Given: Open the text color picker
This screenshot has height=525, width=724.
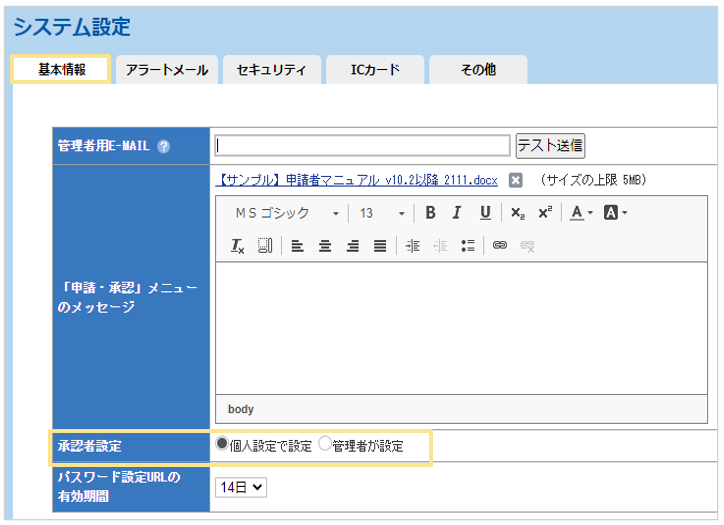Looking at the screenshot, I should (581, 213).
